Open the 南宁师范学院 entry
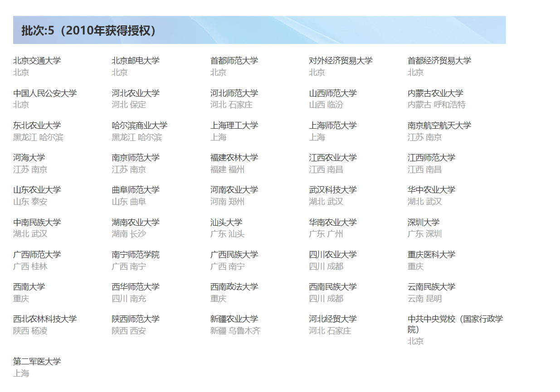 [136, 254]
